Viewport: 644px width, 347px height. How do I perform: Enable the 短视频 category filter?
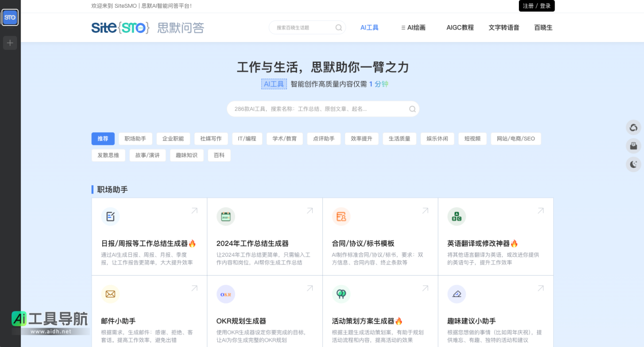click(472, 139)
